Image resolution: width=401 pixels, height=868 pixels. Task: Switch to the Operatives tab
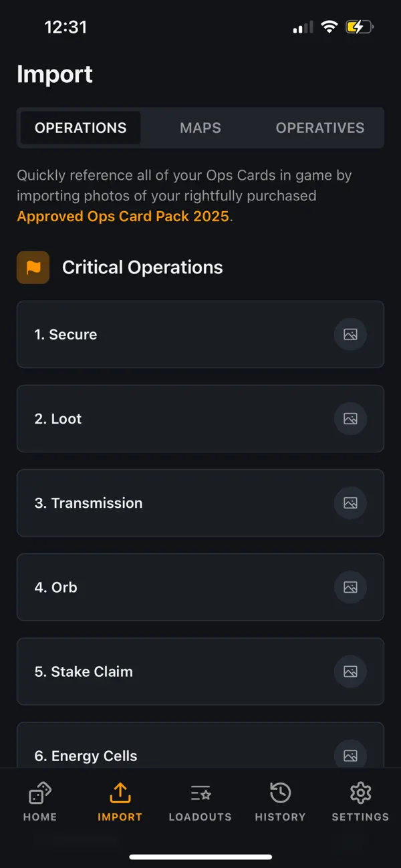tap(319, 128)
